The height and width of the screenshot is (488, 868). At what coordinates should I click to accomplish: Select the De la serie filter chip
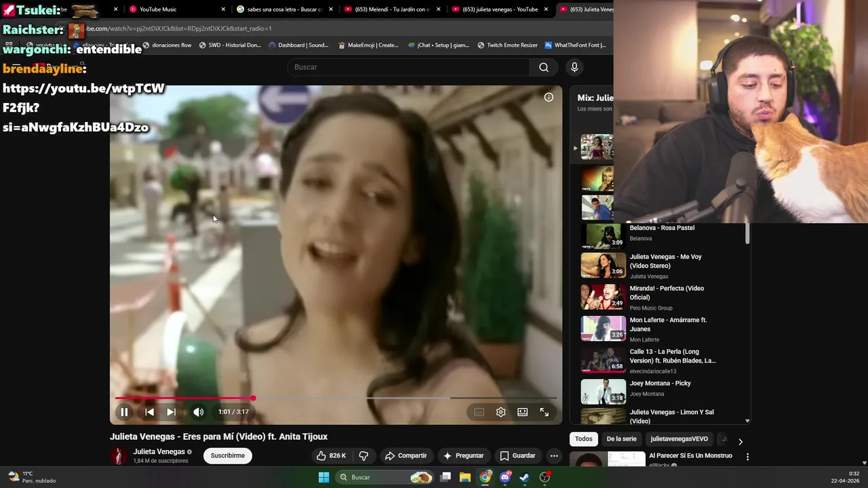622,439
